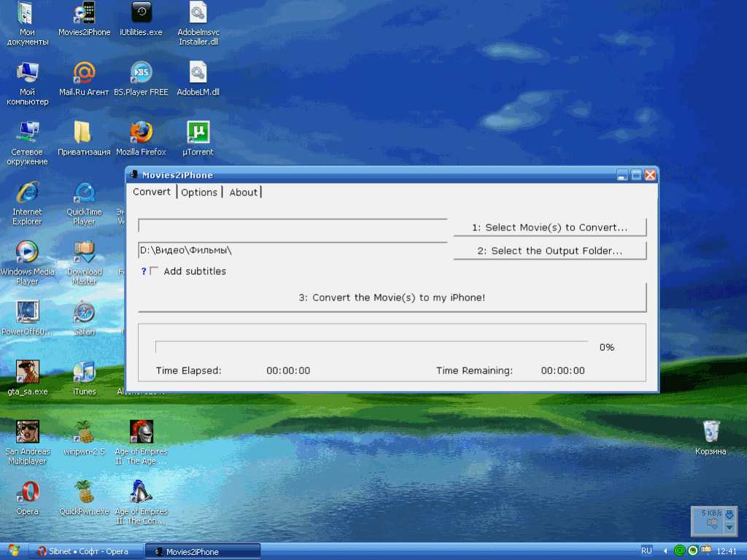The image size is (747, 560).
Task: Enable the Add subtitles checkbox
Action: [x=154, y=271]
